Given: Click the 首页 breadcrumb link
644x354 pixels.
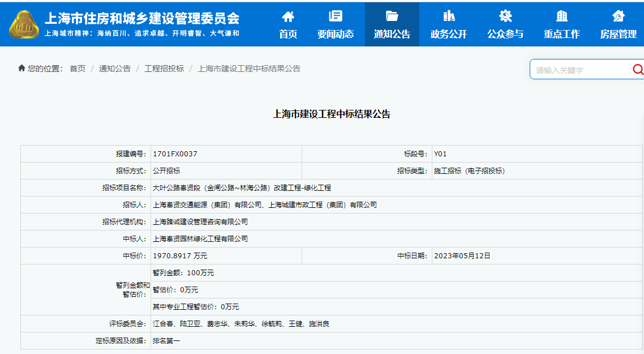Looking at the screenshot, I should [78, 69].
